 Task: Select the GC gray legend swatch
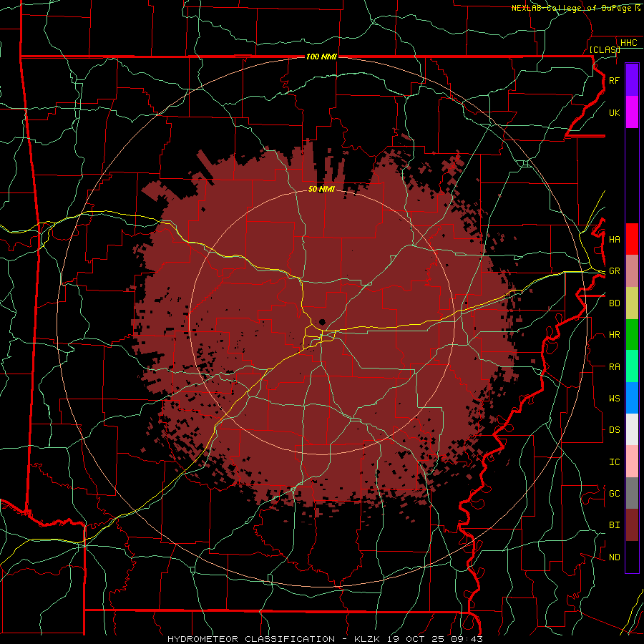point(632,493)
